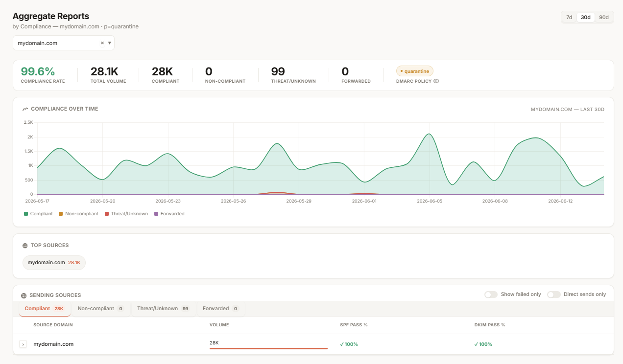Viewport: 623px width, 364px height.
Task: Click the Compliance Over Time chart icon
Action: [25, 109]
